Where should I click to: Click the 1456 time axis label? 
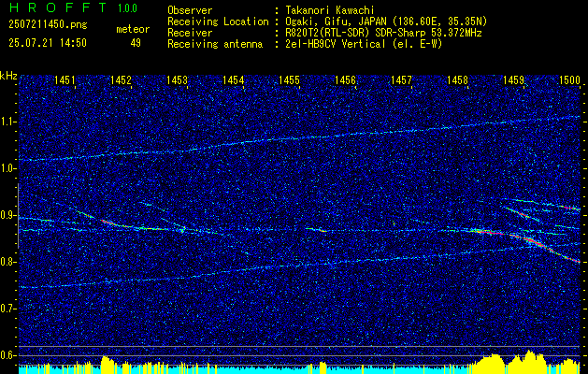click(345, 79)
